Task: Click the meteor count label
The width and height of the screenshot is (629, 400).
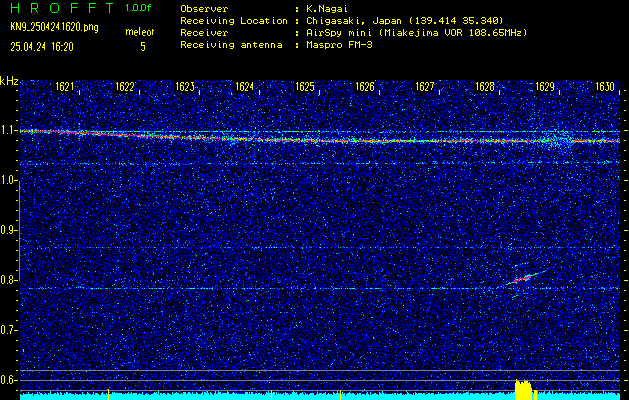Action: pyautogui.click(x=140, y=32)
